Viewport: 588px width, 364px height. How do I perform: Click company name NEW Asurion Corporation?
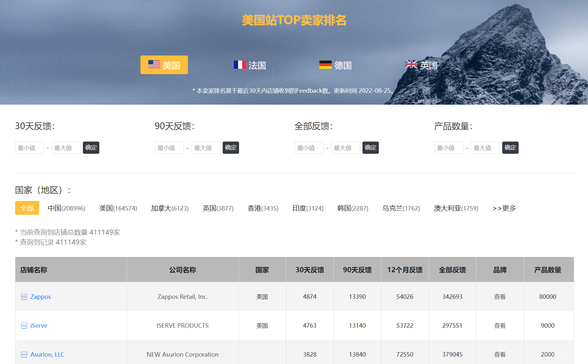click(183, 354)
